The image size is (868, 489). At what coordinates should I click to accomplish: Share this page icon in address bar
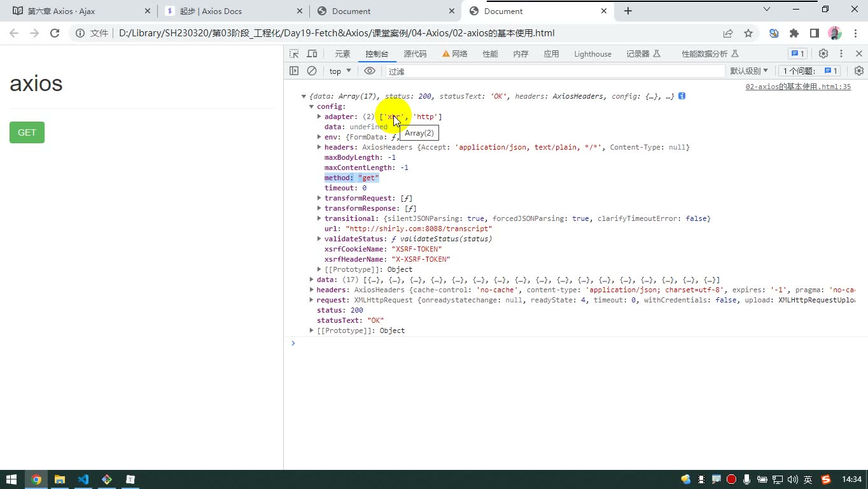728,33
